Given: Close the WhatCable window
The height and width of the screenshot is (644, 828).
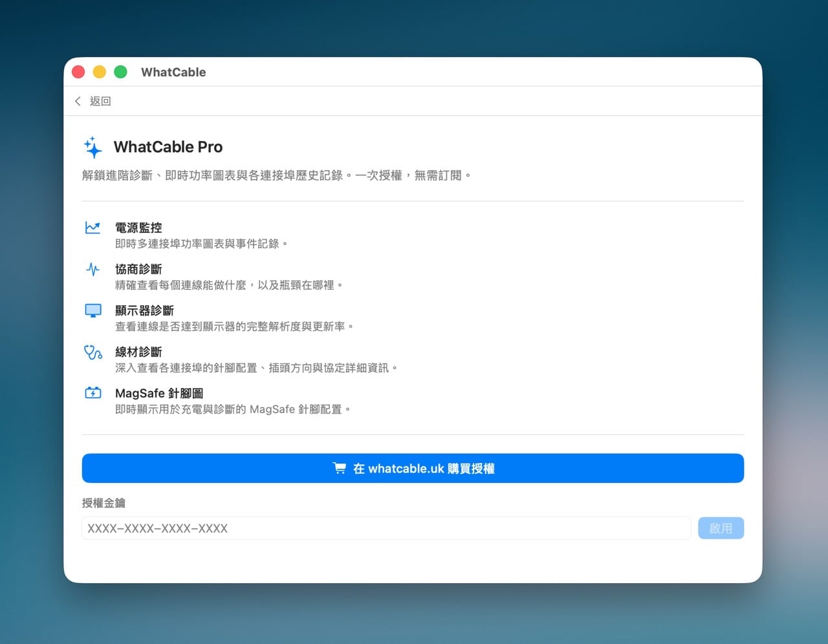Looking at the screenshot, I should tap(78, 72).
